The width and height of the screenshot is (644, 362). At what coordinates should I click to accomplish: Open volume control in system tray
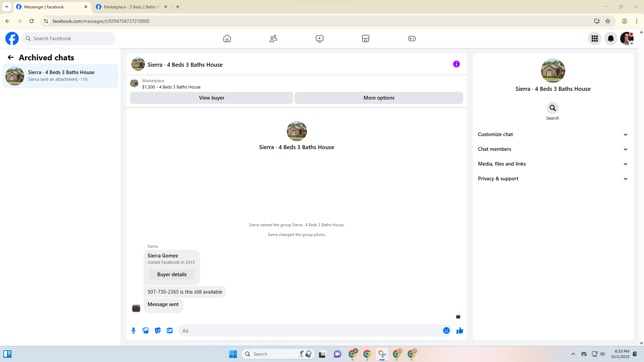[602, 354]
